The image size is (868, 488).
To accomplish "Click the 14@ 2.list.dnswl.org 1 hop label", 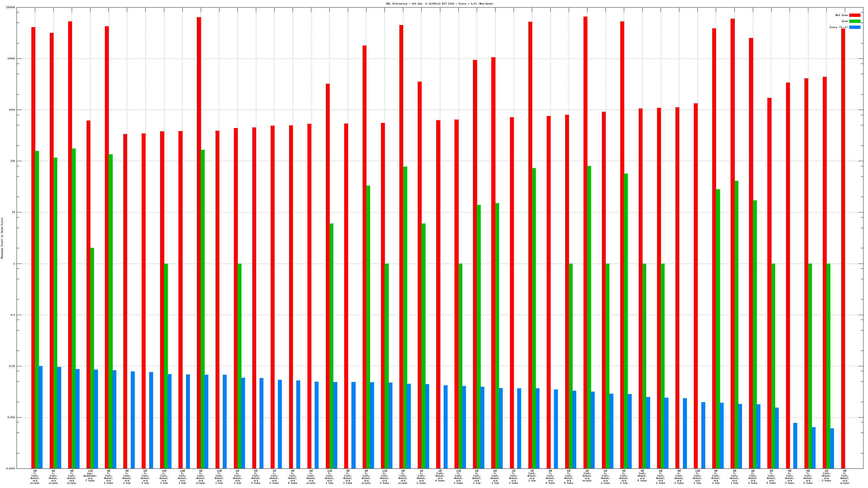I will click(x=164, y=477).
